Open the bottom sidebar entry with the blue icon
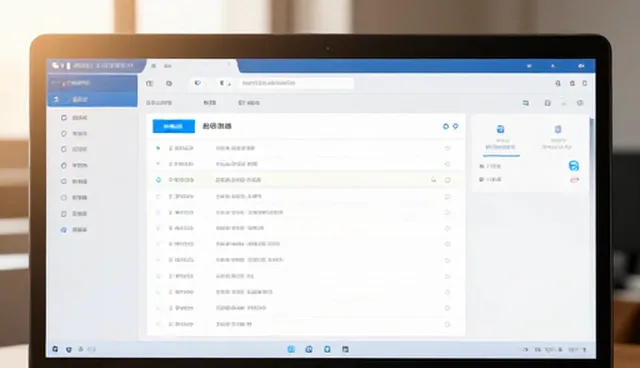This screenshot has height=368, width=640. [x=75, y=230]
